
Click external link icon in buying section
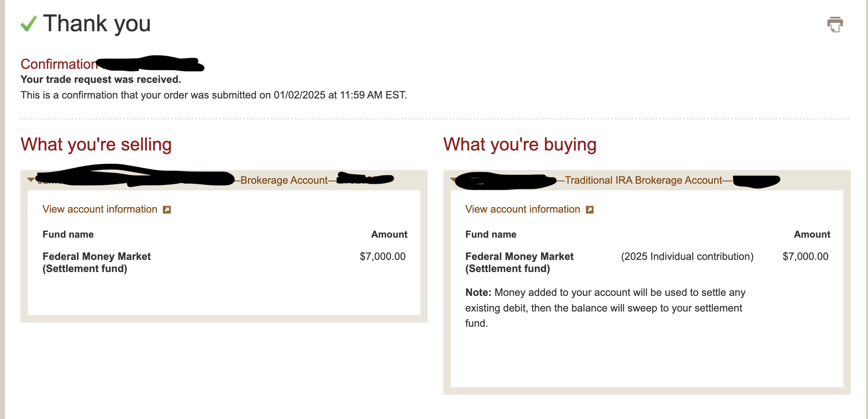[589, 210]
